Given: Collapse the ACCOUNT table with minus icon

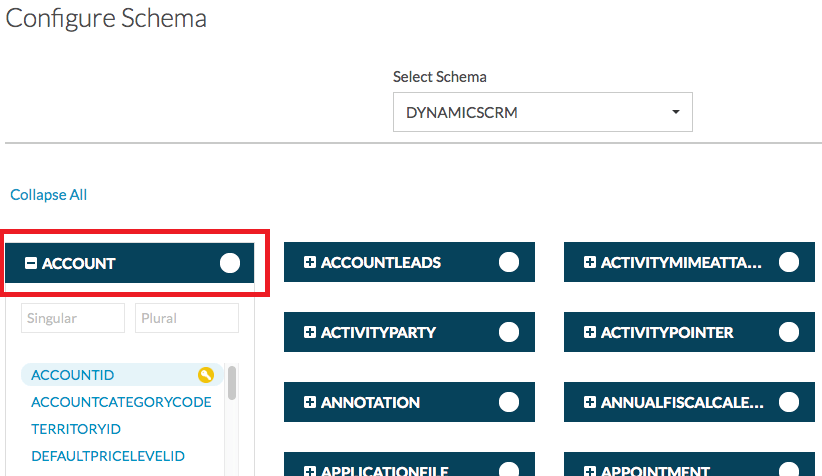Looking at the screenshot, I should pyautogui.click(x=31, y=264).
